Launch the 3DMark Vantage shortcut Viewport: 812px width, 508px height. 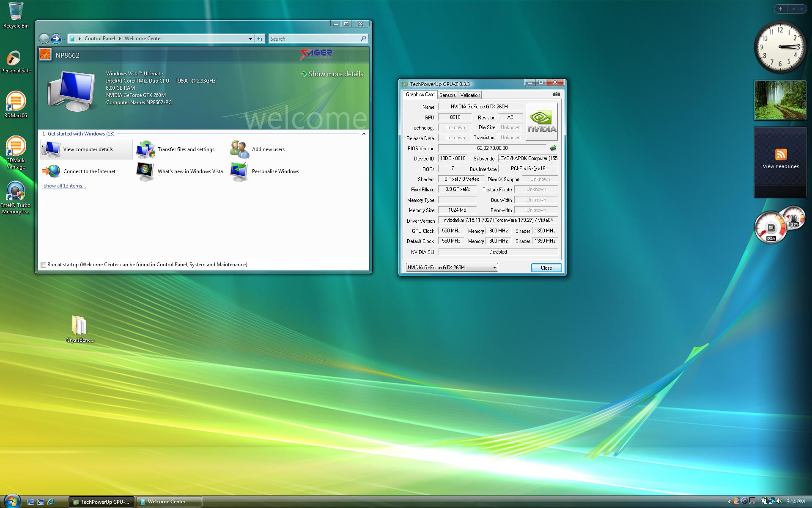tap(16, 152)
